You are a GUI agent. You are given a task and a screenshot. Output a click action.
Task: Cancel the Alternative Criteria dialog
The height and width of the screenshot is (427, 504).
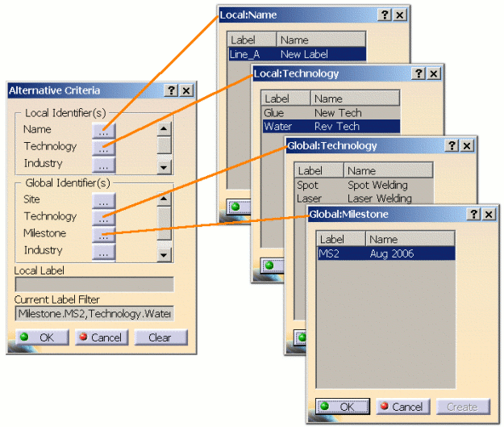coord(102,337)
